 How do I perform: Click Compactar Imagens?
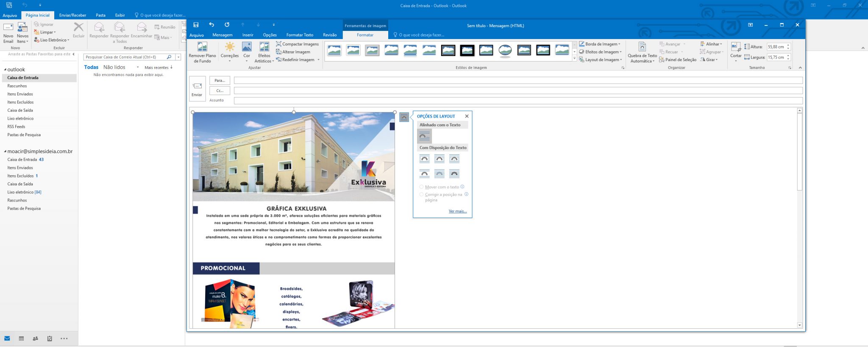(x=297, y=44)
